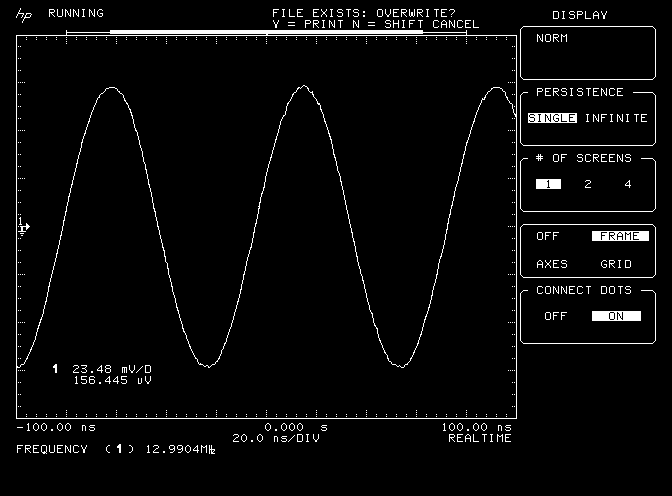The width and height of the screenshot is (672, 496).
Task: Set persistence to SINGLE
Action: tap(552, 118)
